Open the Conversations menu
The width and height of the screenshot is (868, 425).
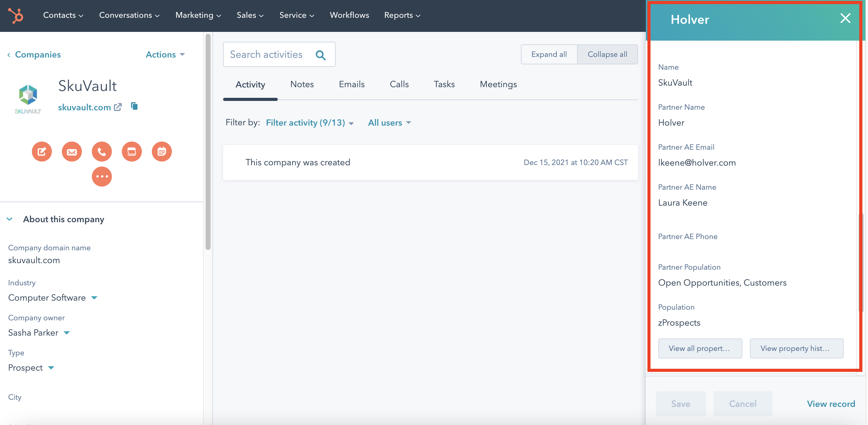click(129, 15)
